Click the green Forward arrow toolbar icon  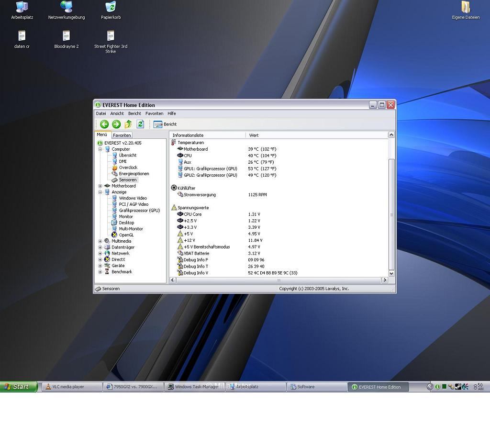pyautogui.click(x=116, y=124)
